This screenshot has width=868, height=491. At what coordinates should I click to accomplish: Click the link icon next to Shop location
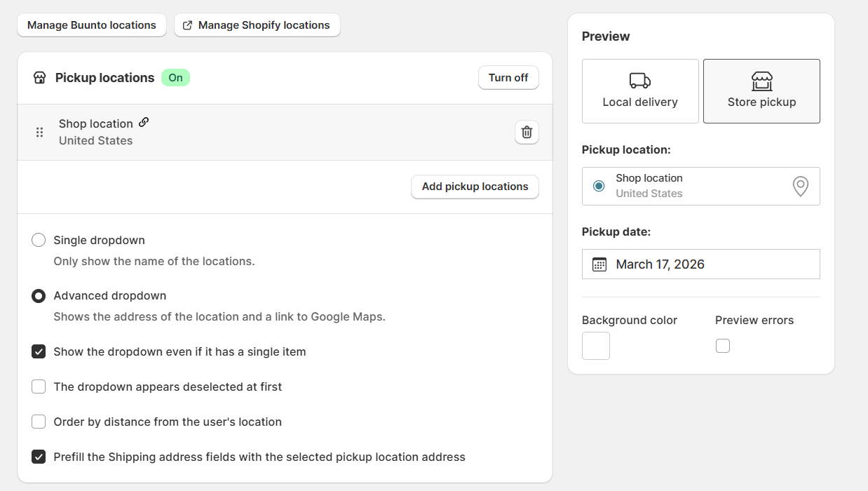click(x=144, y=122)
